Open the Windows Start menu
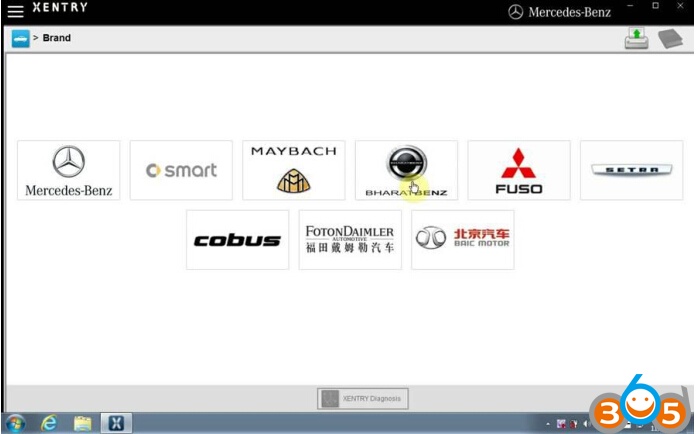Image resolution: width=696 pixels, height=434 pixels. tap(15, 423)
